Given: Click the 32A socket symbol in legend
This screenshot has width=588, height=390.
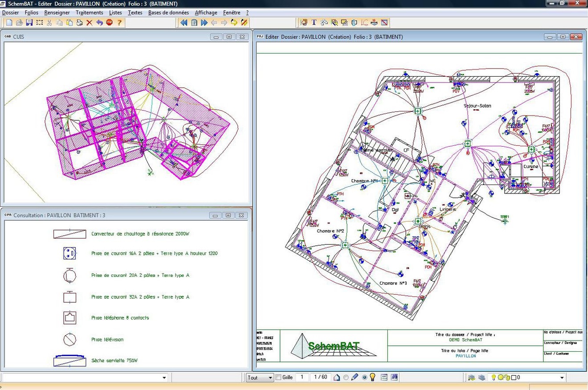Looking at the screenshot, I should tap(70, 296).
